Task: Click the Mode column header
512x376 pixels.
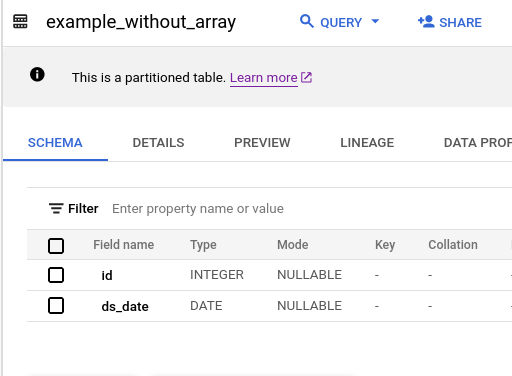Action: click(293, 245)
